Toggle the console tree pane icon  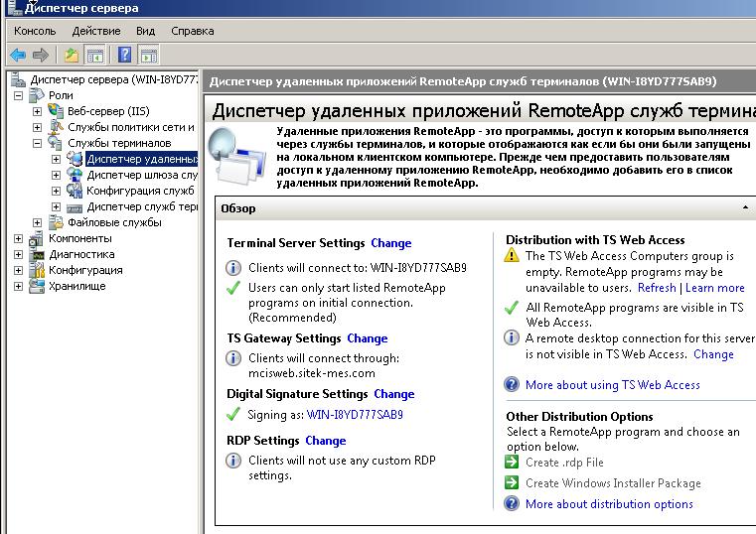click(94, 55)
